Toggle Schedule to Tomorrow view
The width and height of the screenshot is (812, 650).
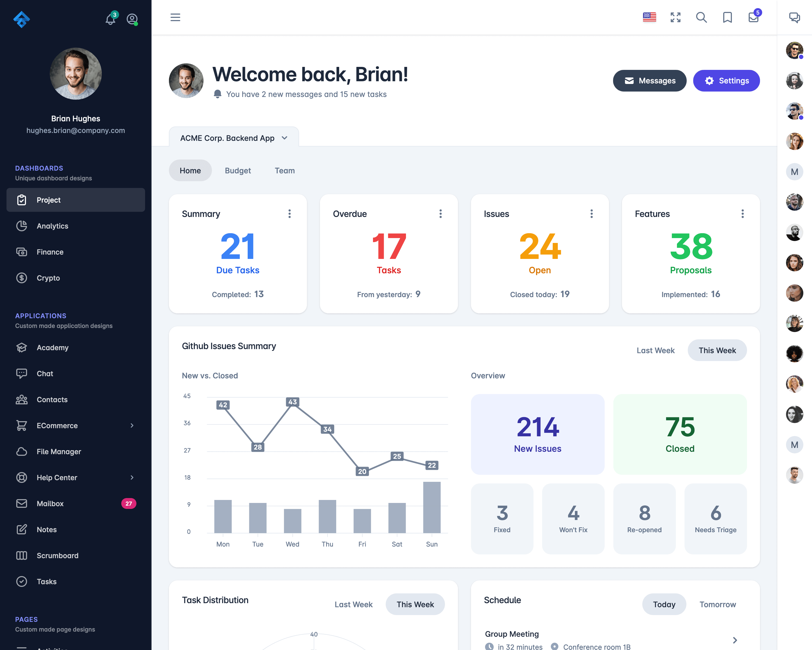pyautogui.click(x=718, y=604)
